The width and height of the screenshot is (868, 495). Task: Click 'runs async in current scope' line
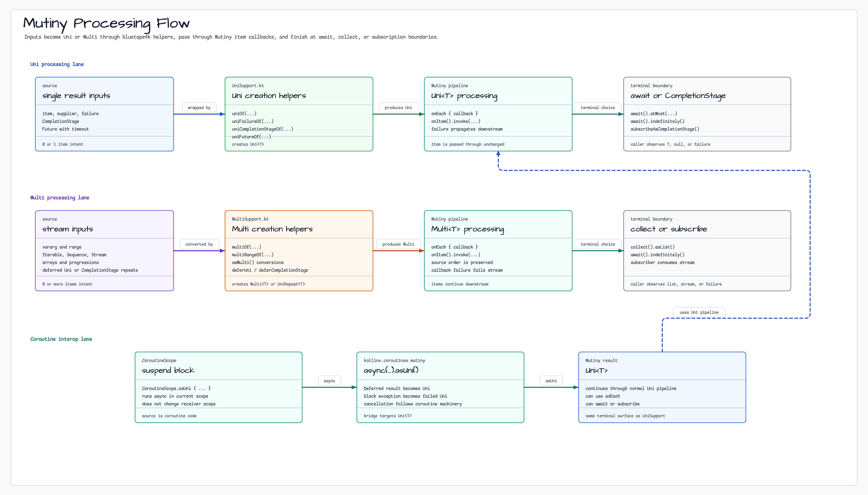(x=175, y=396)
